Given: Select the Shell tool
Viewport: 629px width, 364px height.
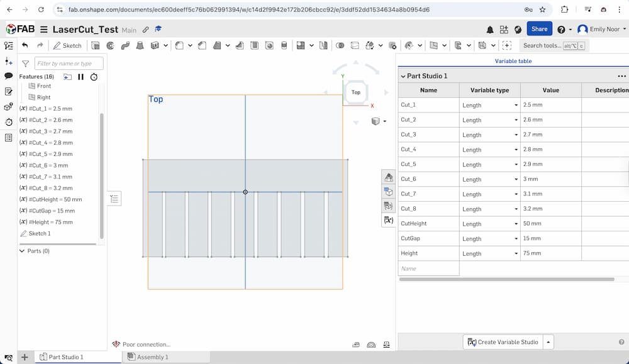Looking at the screenshot, I should (x=254, y=46).
